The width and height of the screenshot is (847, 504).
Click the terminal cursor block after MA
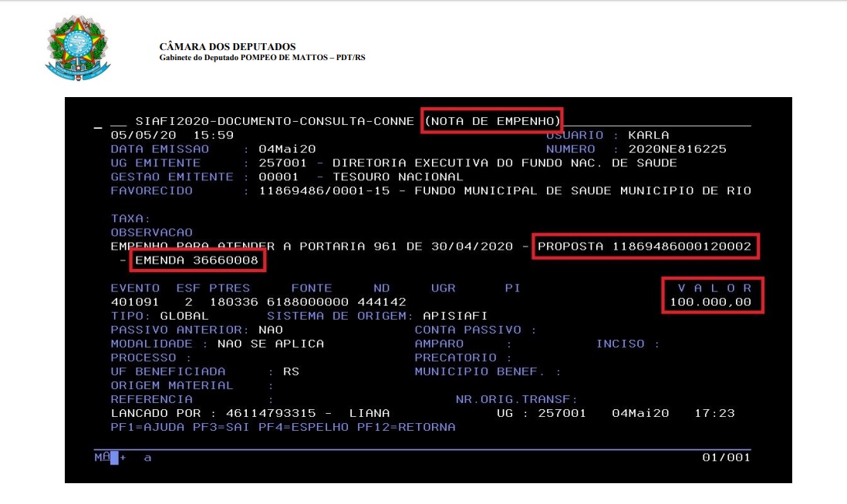pyautogui.click(x=114, y=458)
